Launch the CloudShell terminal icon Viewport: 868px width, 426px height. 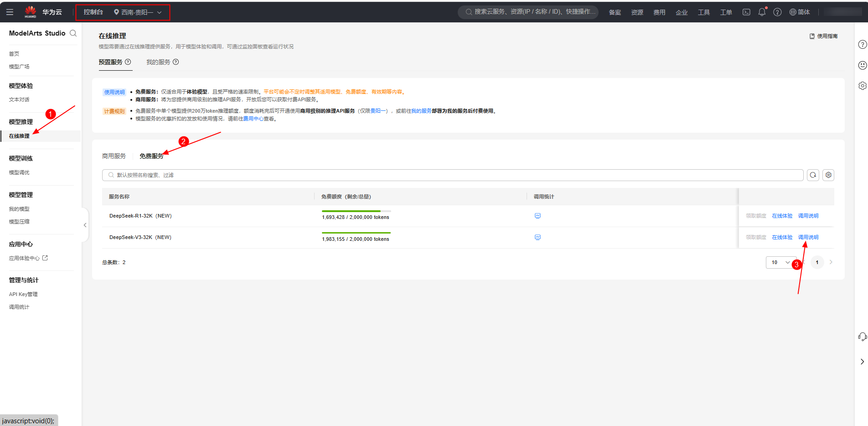(x=746, y=12)
